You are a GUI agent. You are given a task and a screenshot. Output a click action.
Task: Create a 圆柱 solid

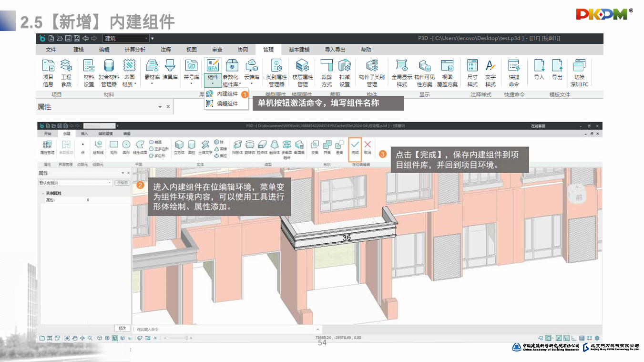pos(192,147)
